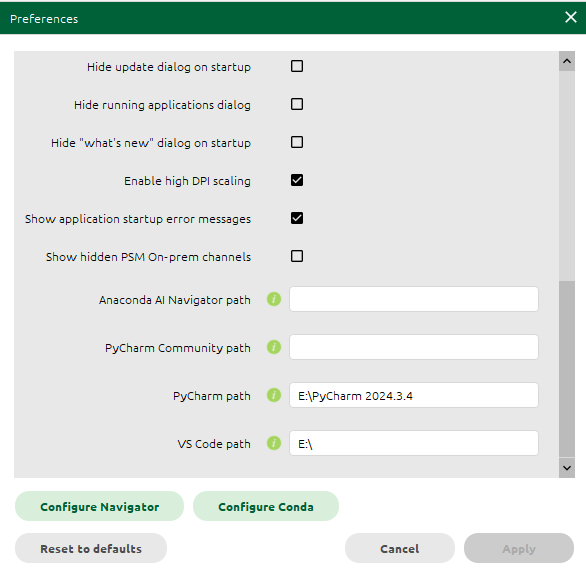The height and width of the screenshot is (579, 586).
Task: Enable Hide "what's new" dialog on startup
Action: tap(297, 142)
